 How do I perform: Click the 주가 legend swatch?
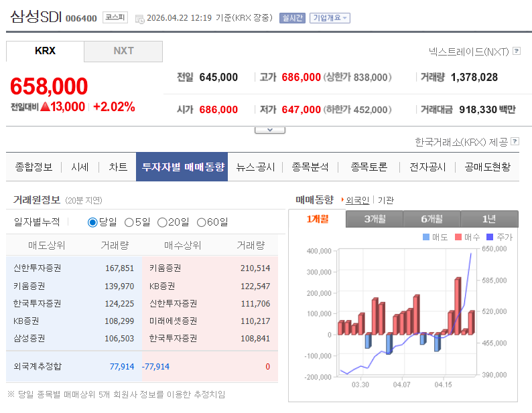click(x=490, y=237)
